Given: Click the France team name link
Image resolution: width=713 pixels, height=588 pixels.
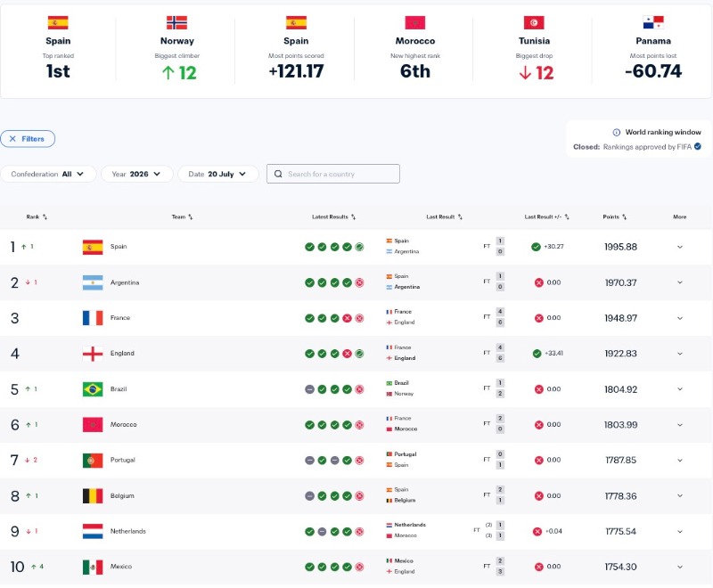Looking at the screenshot, I should pos(120,318).
